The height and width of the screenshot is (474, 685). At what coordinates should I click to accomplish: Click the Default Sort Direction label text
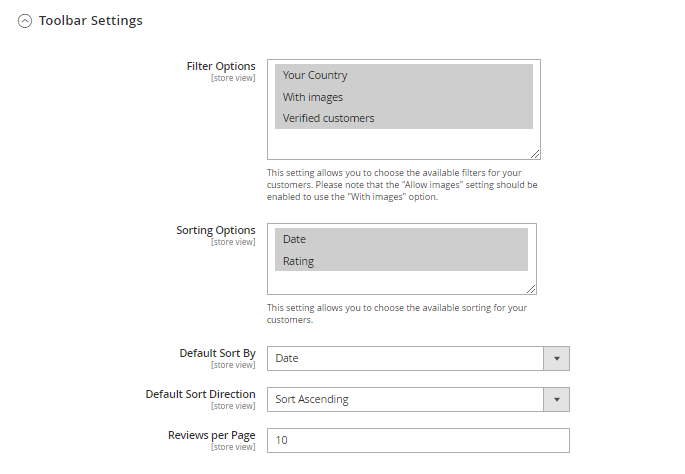[200, 394]
